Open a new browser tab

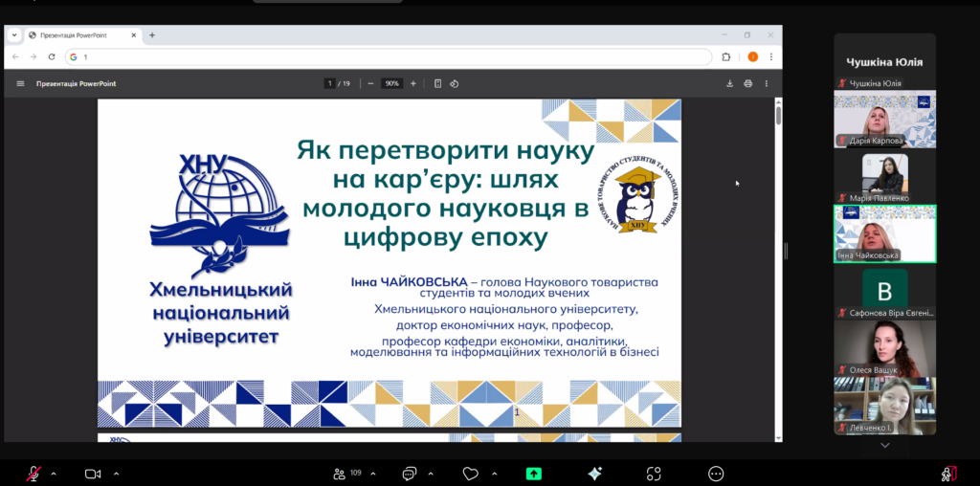click(x=152, y=35)
